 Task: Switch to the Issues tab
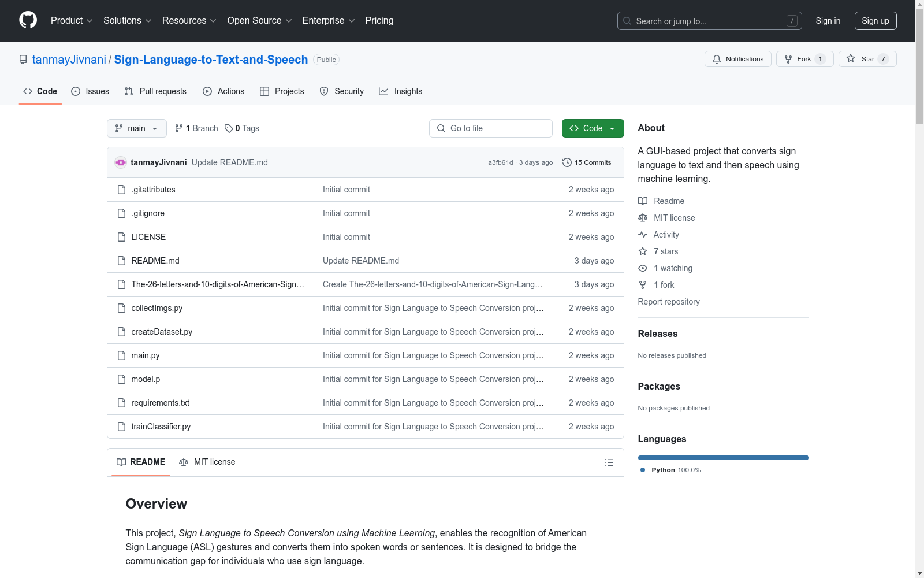pos(90,91)
